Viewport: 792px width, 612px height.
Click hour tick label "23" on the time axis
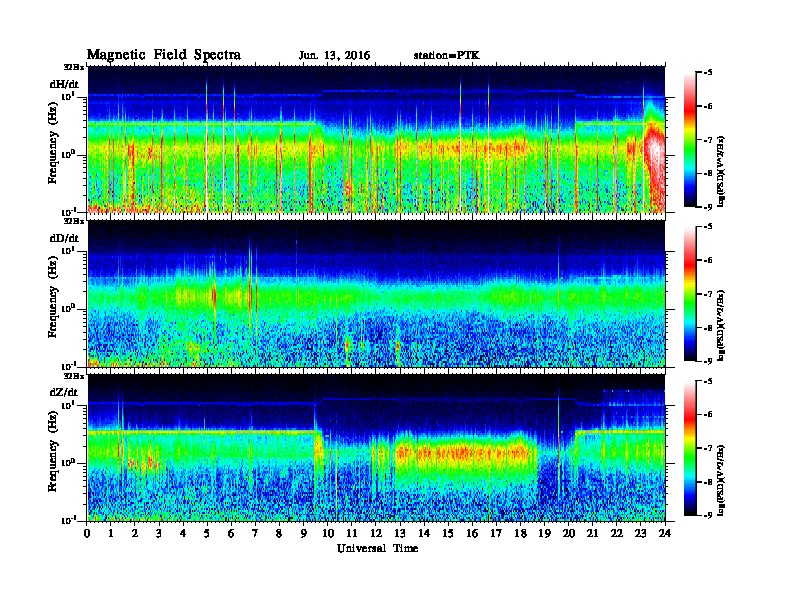[x=640, y=533]
